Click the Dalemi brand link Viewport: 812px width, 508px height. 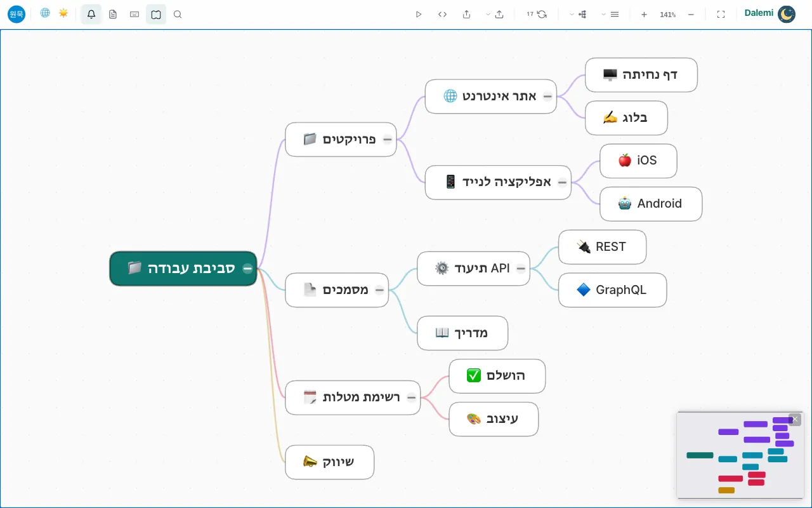click(x=759, y=13)
